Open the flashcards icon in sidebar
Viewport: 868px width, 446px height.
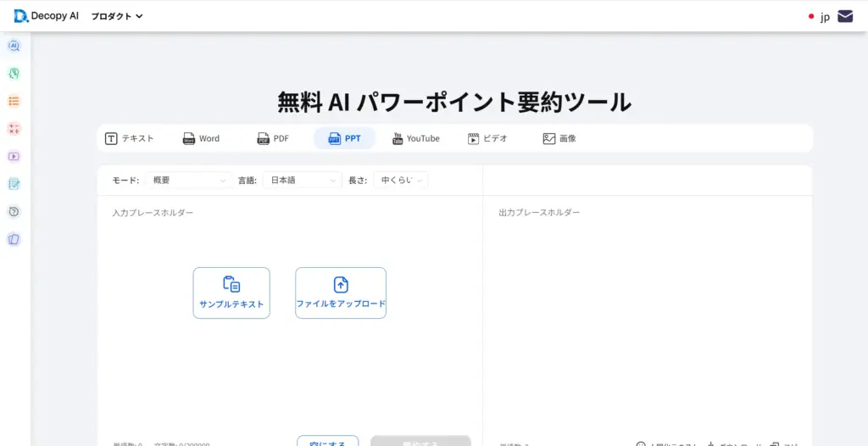[14, 239]
